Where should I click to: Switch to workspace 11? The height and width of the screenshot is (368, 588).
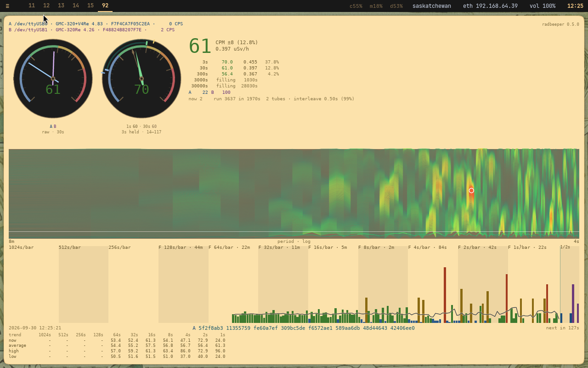[32, 6]
